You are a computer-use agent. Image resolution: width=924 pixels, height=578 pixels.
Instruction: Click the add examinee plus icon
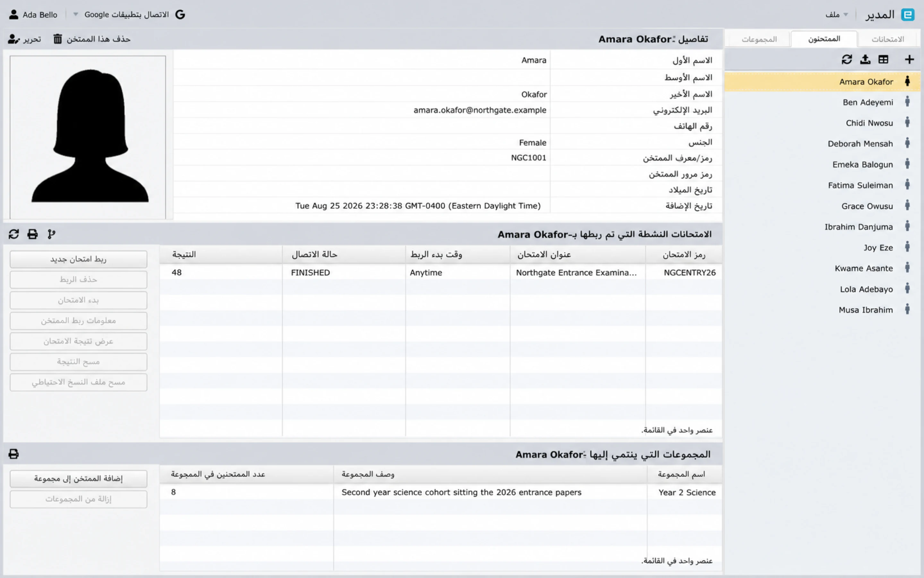click(x=909, y=59)
